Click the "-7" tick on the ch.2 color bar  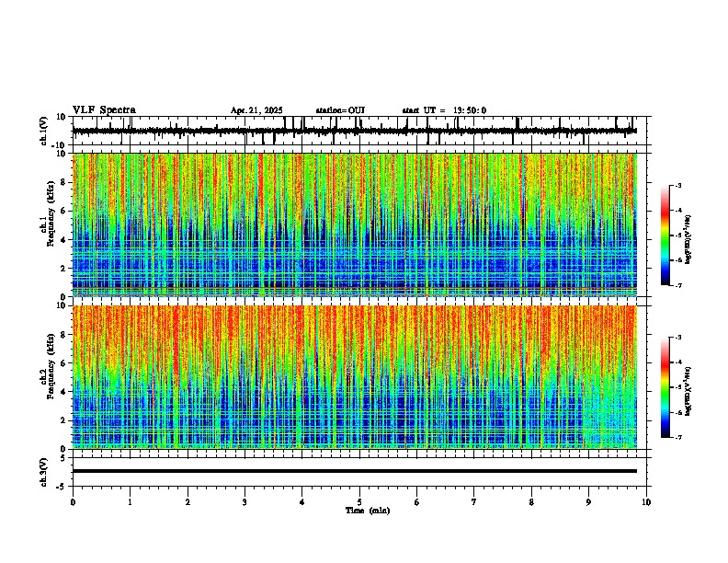[677, 438]
